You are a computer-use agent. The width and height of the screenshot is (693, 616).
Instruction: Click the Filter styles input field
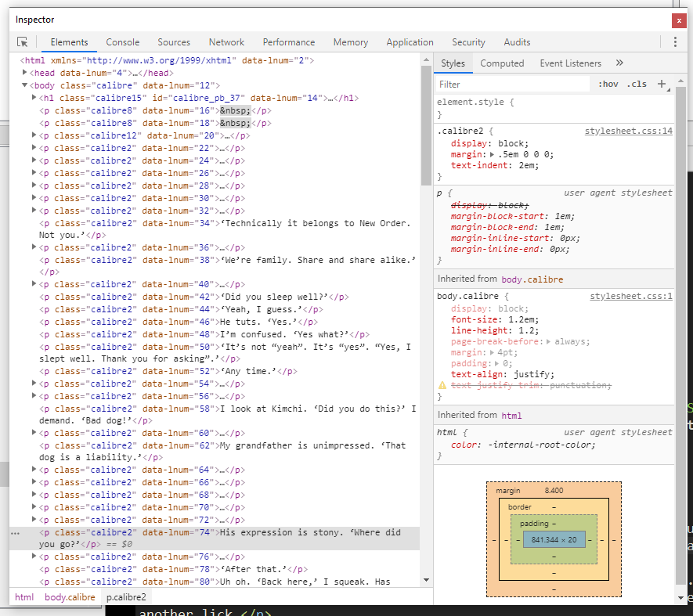click(x=513, y=84)
